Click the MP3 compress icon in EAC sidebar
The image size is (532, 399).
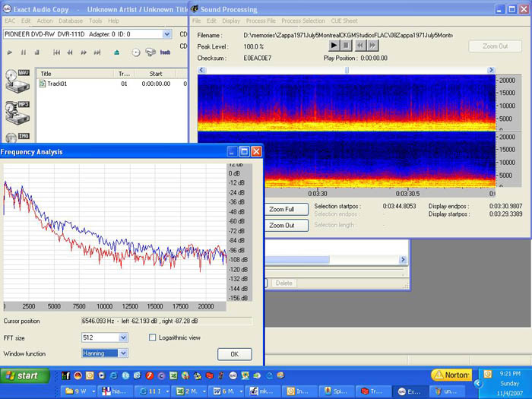17,113
